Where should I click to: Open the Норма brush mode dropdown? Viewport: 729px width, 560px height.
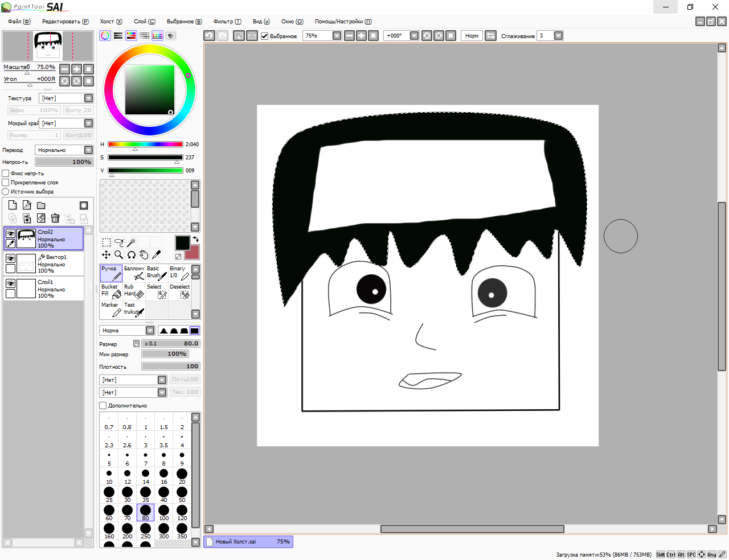(x=127, y=331)
